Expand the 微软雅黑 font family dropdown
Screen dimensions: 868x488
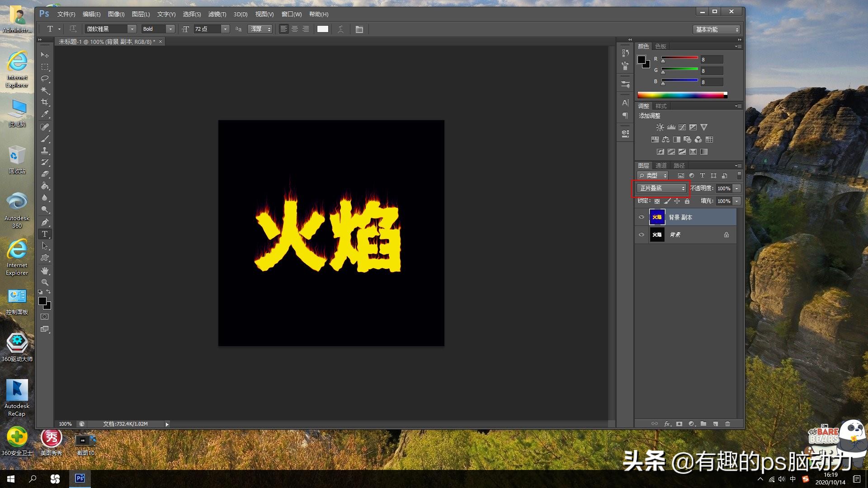pyautogui.click(x=132, y=29)
